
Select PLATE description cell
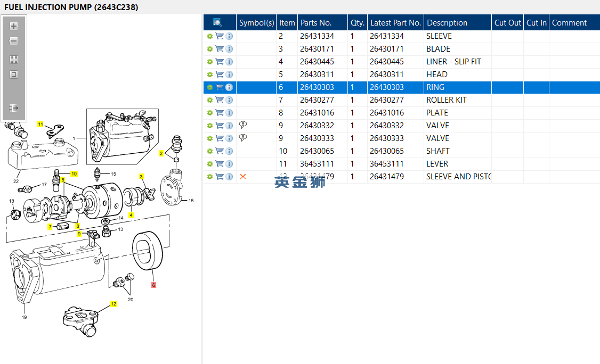[x=458, y=113]
